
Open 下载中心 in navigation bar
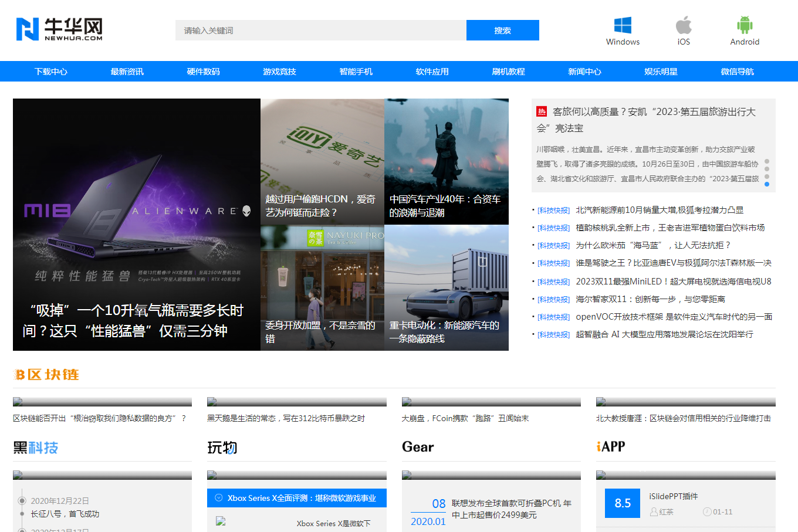(51, 72)
